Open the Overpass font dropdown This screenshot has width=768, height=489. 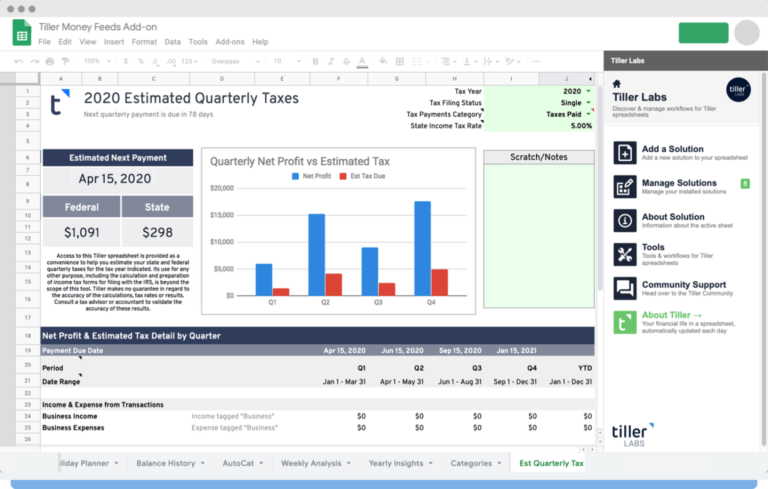pyautogui.click(x=222, y=61)
